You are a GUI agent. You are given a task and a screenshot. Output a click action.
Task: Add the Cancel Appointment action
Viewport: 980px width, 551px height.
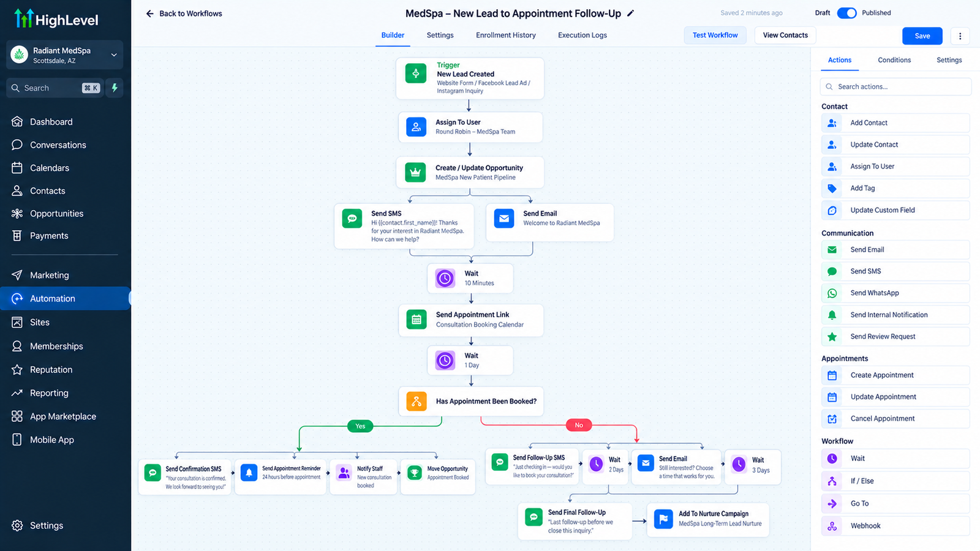coord(895,419)
